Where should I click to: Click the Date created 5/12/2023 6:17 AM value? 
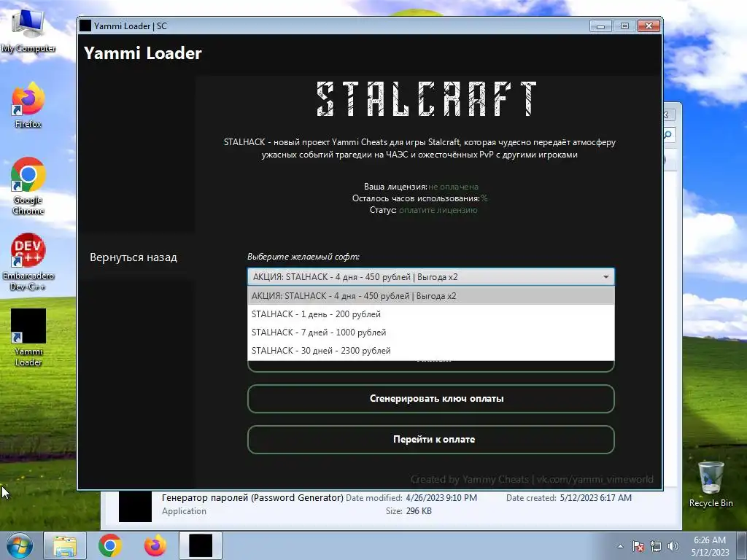click(x=595, y=497)
